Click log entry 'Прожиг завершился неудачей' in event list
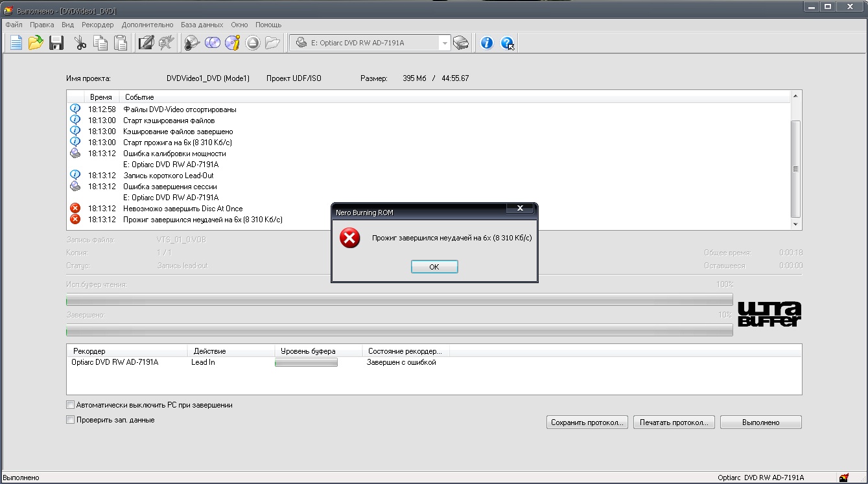 click(203, 220)
